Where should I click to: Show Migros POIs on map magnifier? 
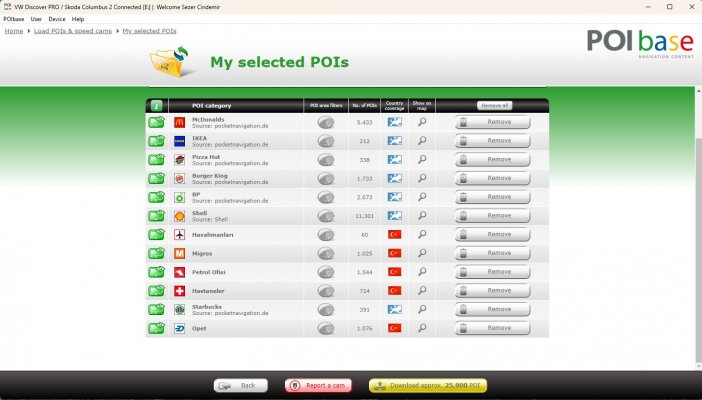[422, 253]
